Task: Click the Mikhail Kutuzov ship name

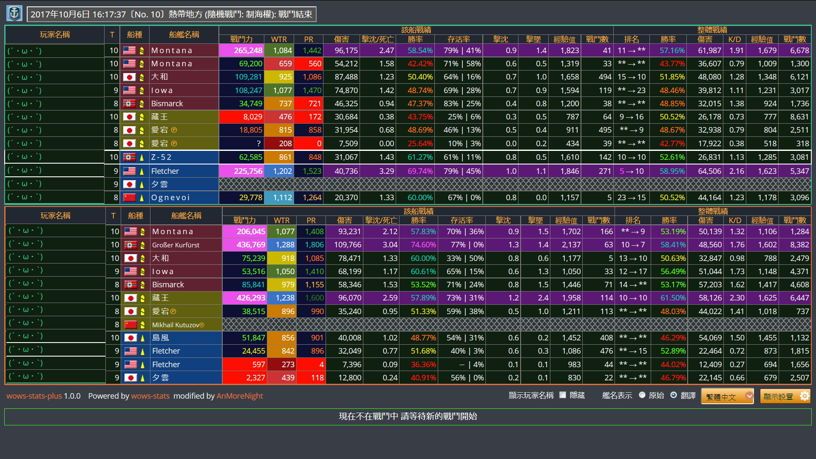Action: point(175,325)
